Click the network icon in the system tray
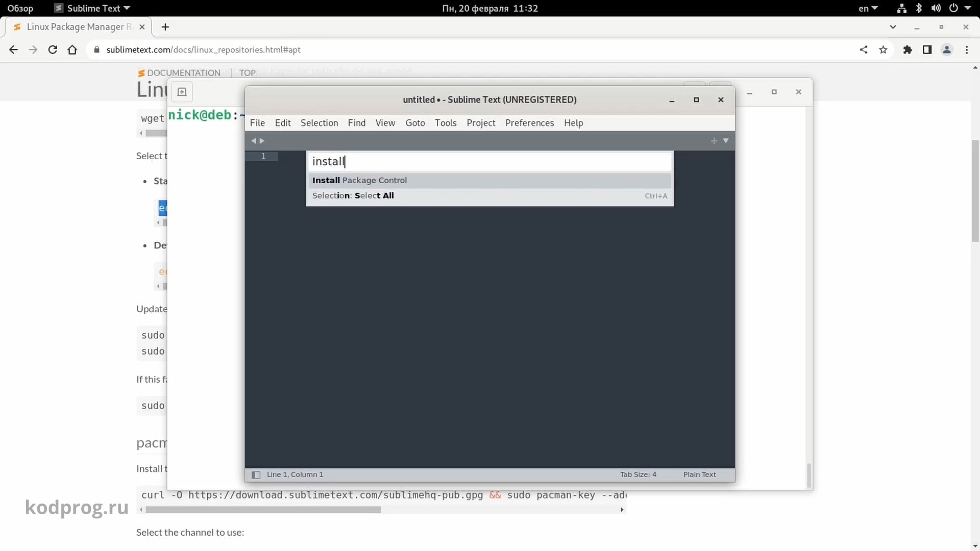This screenshot has width=980, height=551. pyautogui.click(x=901, y=8)
